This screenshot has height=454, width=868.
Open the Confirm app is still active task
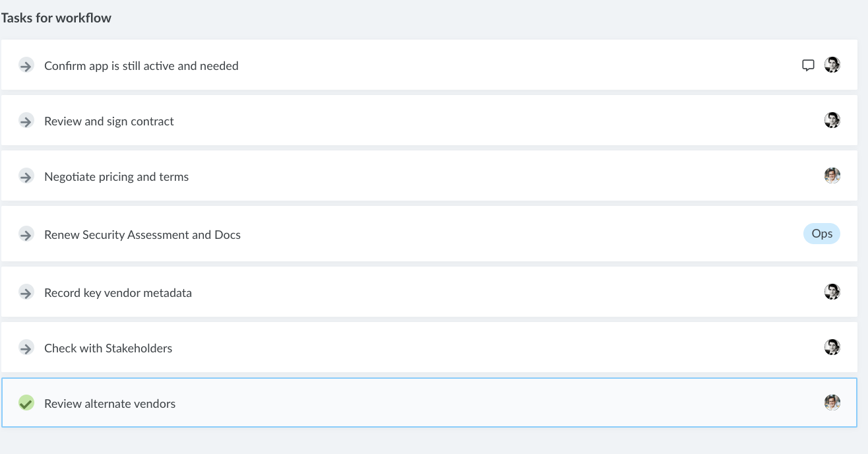click(141, 66)
